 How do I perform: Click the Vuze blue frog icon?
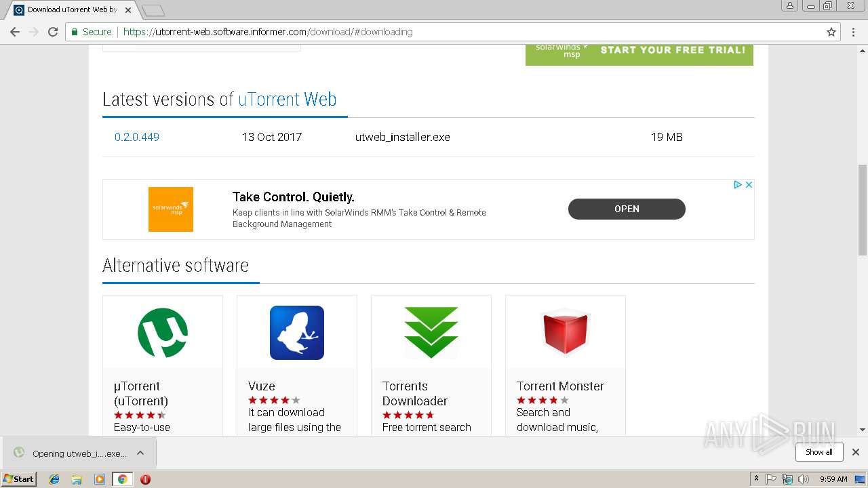(297, 333)
